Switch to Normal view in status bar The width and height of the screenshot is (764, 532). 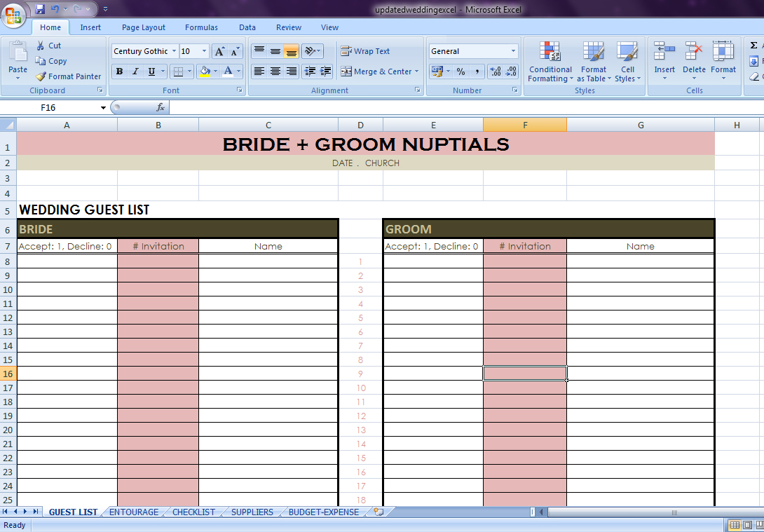coord(735,525)
